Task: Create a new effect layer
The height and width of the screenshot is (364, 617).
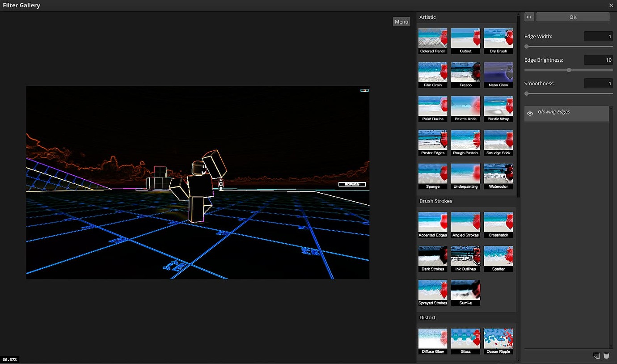Action: coord(596,356)
